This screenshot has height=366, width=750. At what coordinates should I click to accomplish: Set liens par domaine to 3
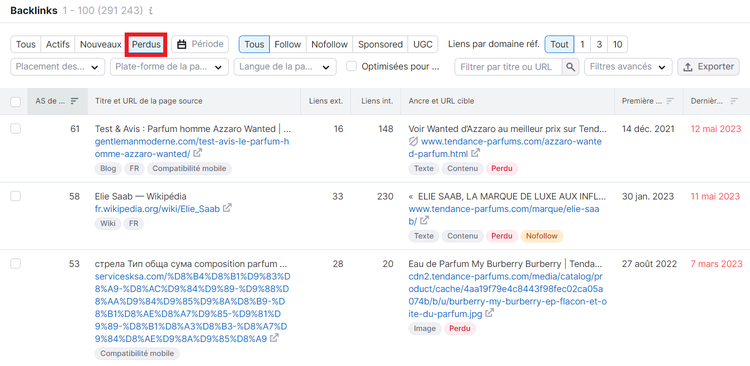pyautogui.click(x=599, y=44)
